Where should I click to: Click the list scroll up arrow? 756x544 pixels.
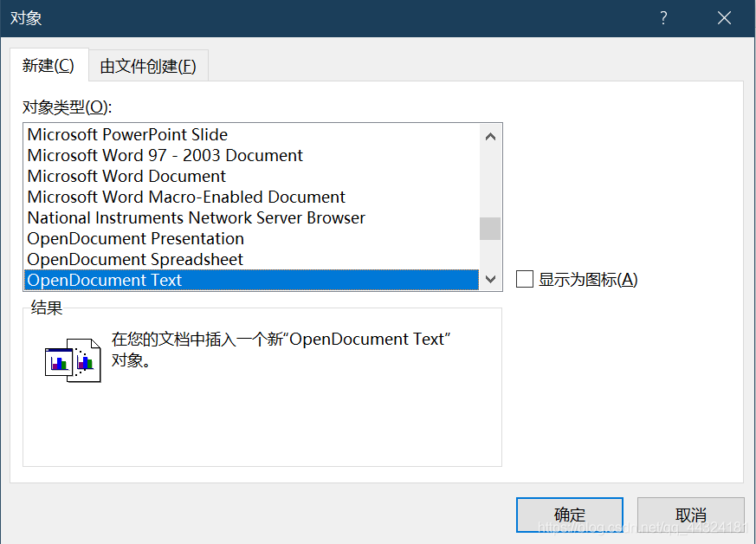[490, 137]
